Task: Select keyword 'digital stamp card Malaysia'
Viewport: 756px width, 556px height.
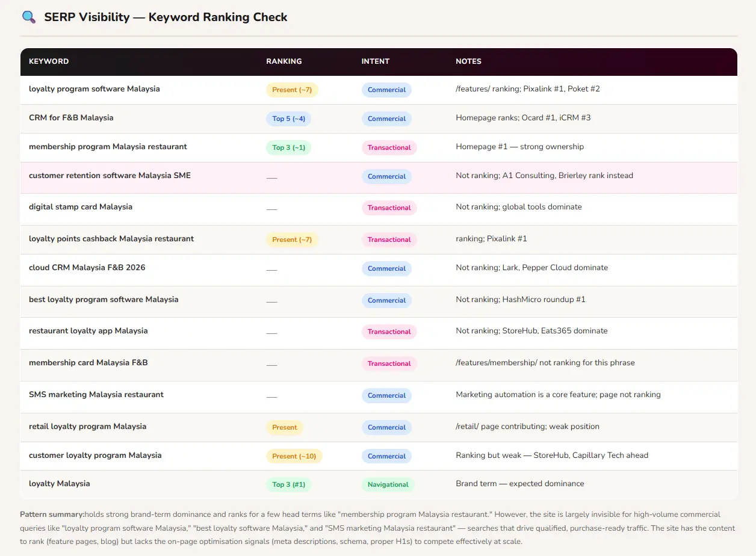Action: [x=81, y=207]
